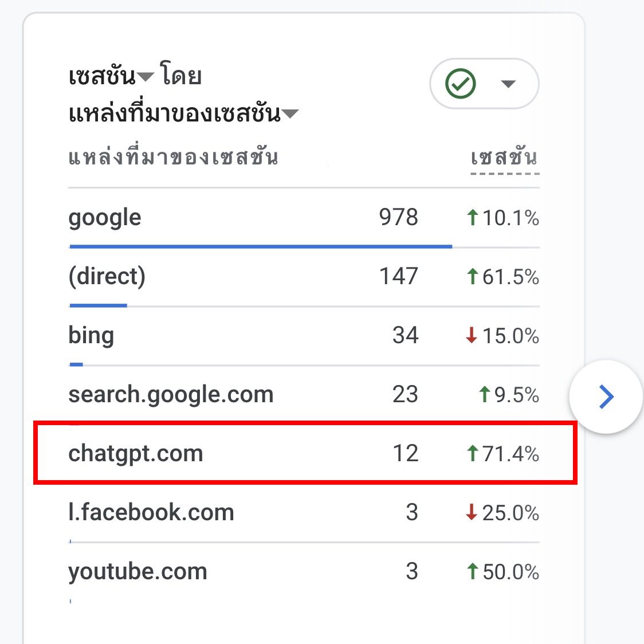Expand the เซสชัน metric dropdown in title
The height and width of the screenshot is (644, 644).
pyautogui.click(x=146, y=77)
